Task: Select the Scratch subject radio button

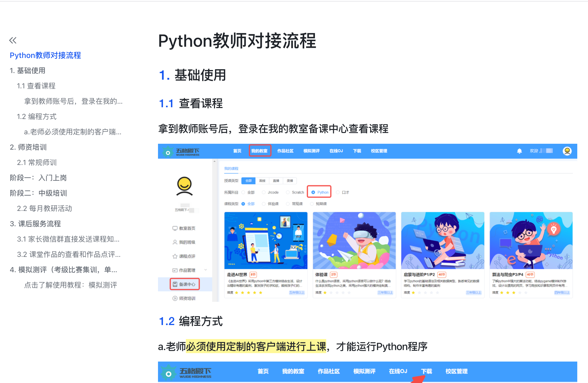Action: [x=288, y=192]
